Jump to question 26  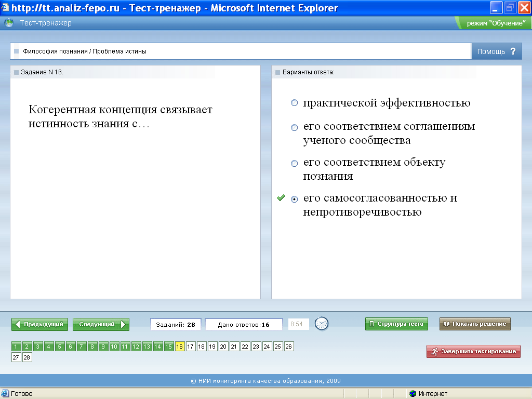289,347
